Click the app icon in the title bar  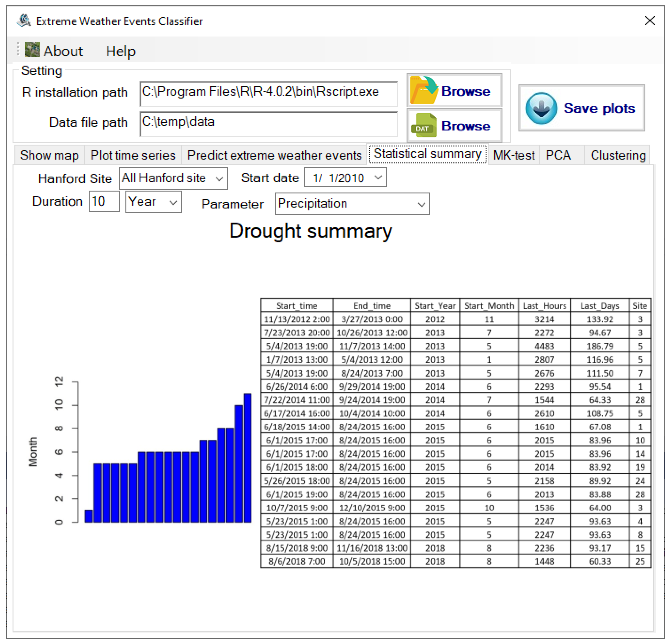tap(24, 21)
